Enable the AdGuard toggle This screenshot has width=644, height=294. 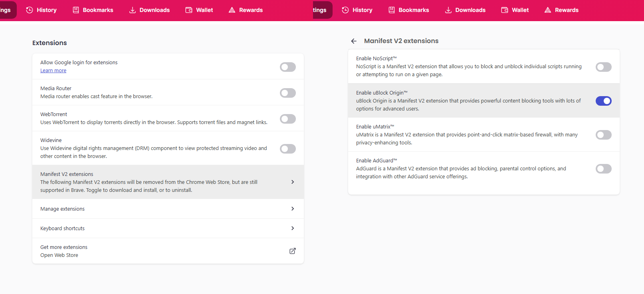(604, 169)
